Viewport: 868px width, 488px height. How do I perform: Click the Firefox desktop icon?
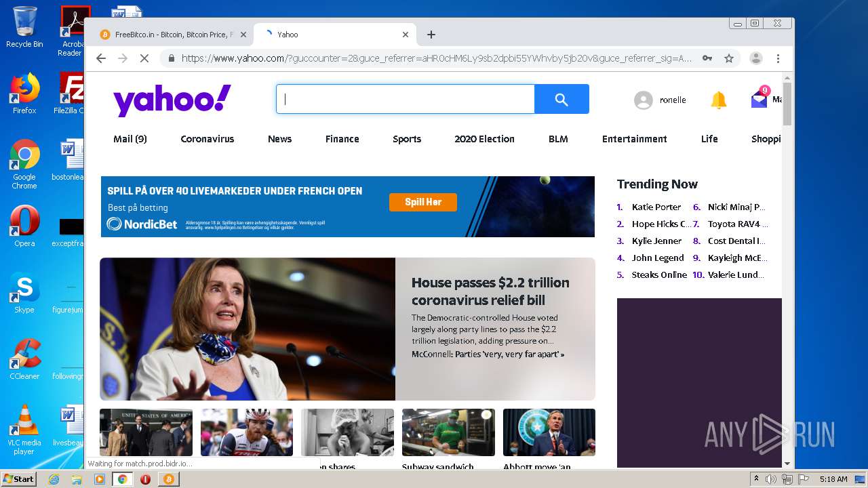pos(24,94)
